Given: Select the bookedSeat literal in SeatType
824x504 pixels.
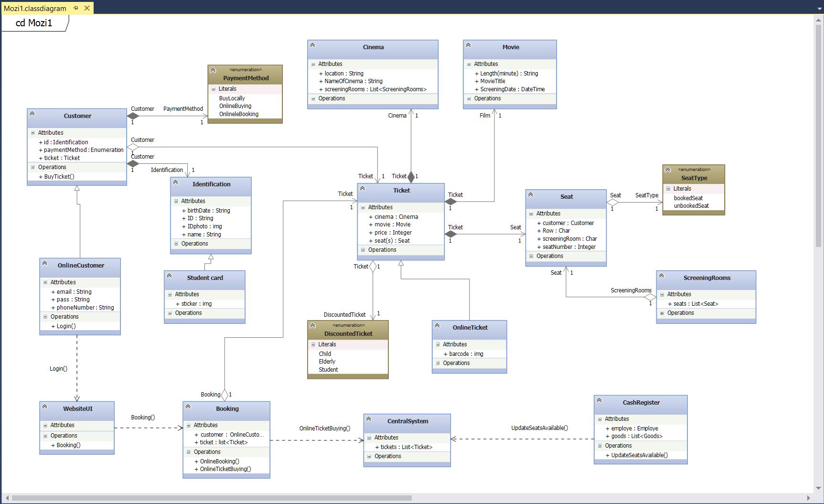Looking at the screenshot, I should 688,197.
